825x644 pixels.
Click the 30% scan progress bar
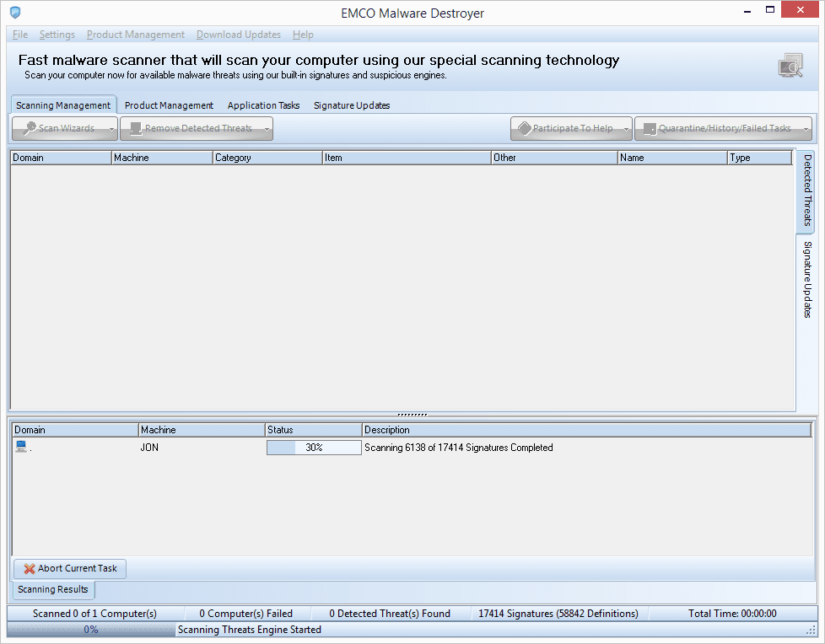[314, 448]
